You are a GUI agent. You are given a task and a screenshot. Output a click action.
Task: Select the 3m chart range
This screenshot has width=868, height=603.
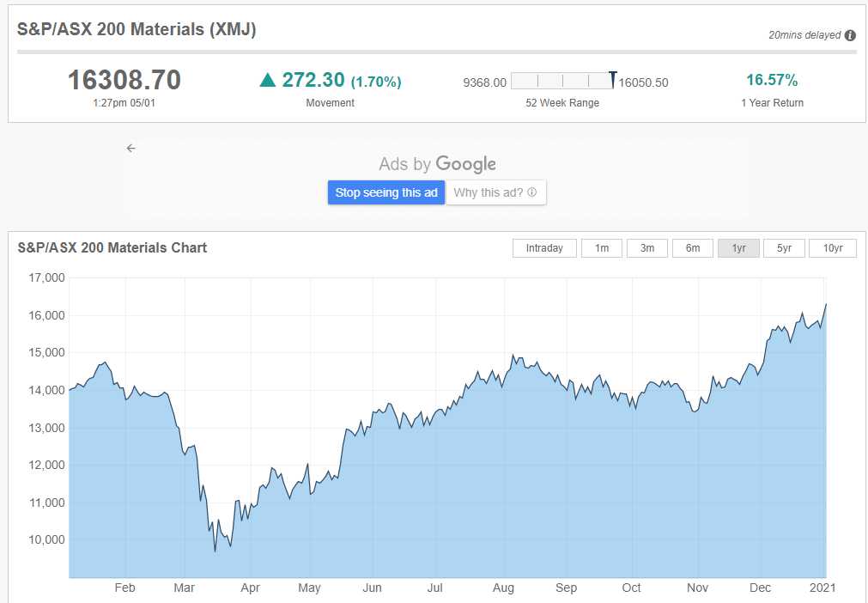(647, 248)
